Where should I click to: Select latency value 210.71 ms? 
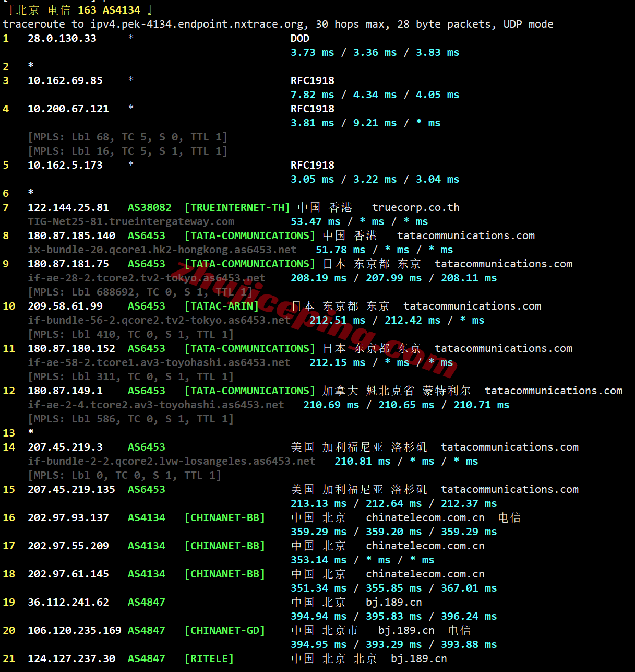(482, 405)
